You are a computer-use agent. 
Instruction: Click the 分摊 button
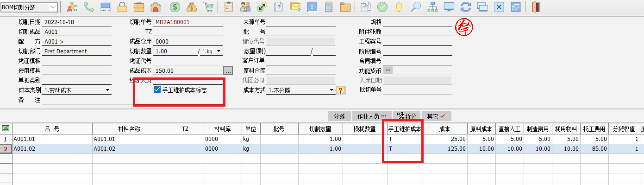[339, 116]
